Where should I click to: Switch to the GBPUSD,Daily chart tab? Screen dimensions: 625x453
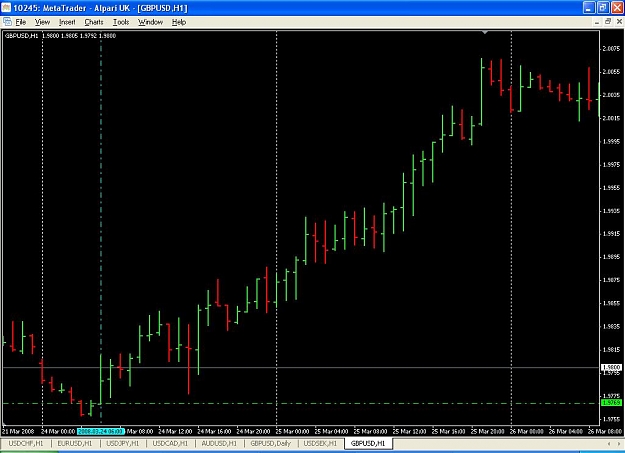[270, 443]
